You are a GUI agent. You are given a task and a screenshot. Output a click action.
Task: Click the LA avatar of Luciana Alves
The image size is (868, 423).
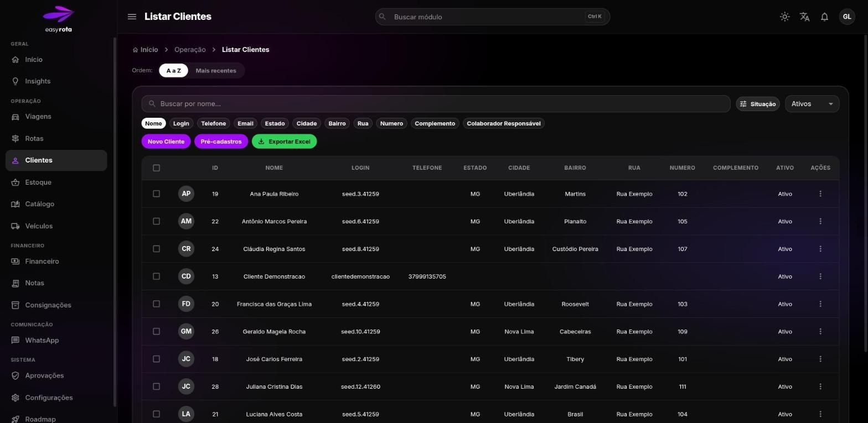click(186, 414)
